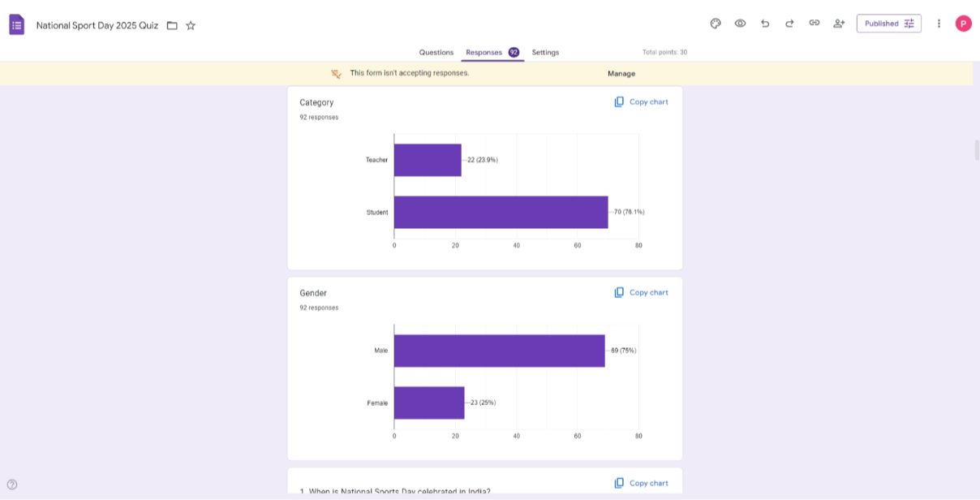
Task: Click Manage in the response banner
Action: point(621,74)
